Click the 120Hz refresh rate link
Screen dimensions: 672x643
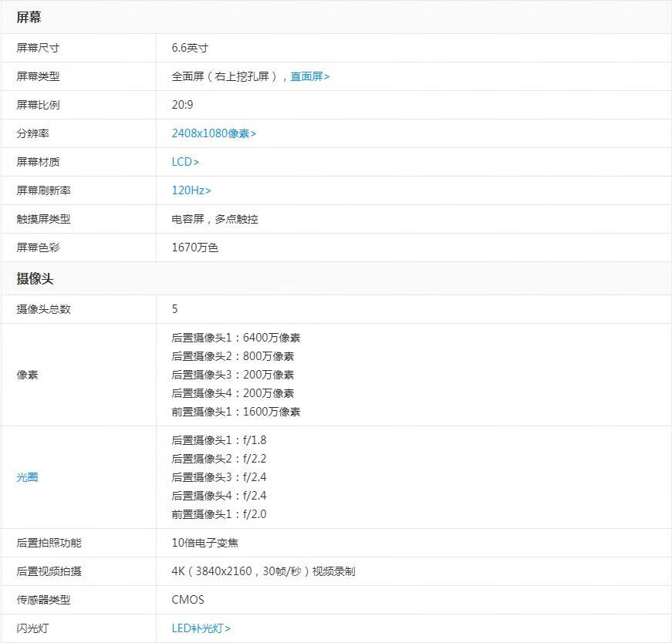click(x=191, y=190)
